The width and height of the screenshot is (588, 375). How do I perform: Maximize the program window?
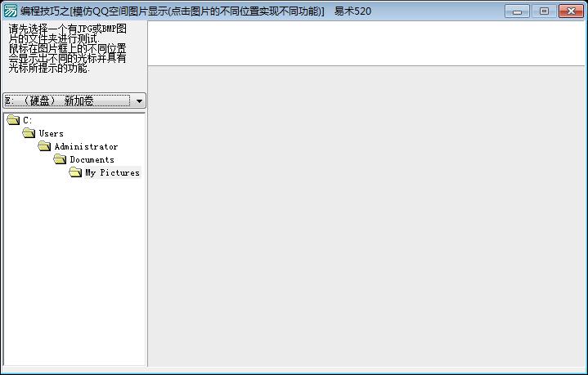coord(544,11)
